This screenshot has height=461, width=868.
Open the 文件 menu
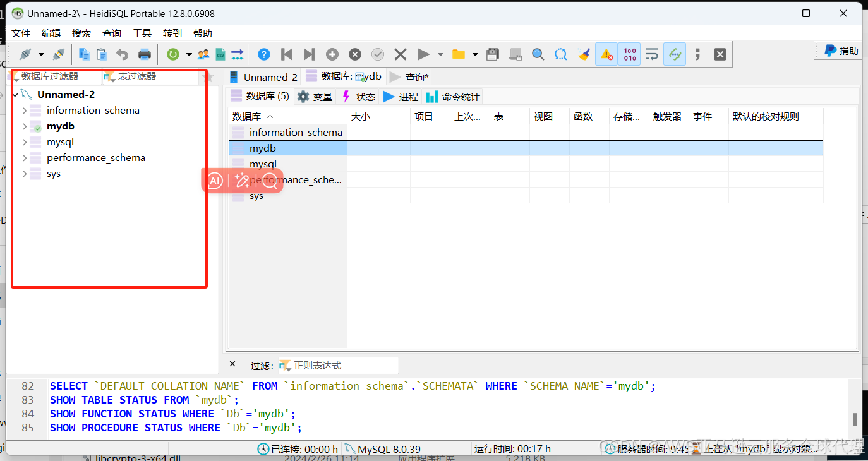click(x=21, y=33)
